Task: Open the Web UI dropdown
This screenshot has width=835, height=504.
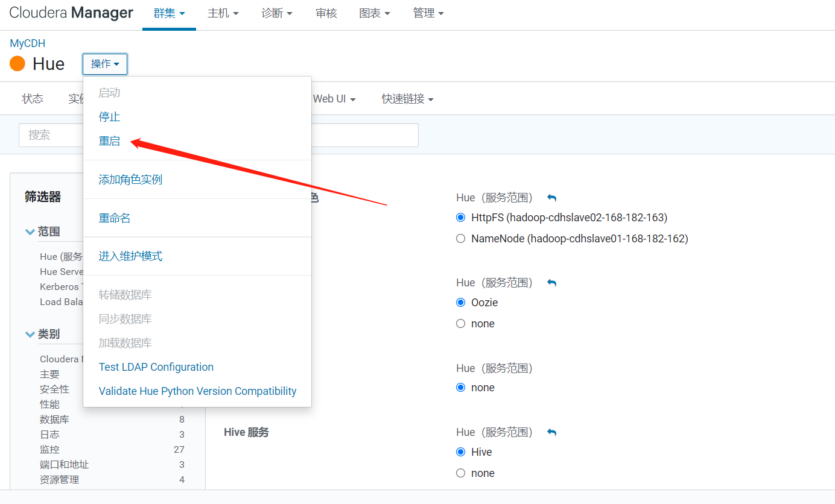Action: pyautogui.click(x=334, y=99)
